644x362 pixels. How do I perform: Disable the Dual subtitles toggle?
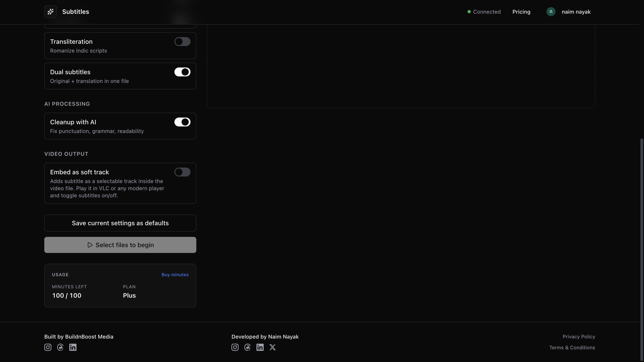pyautogui.click(x=182, y=72)
